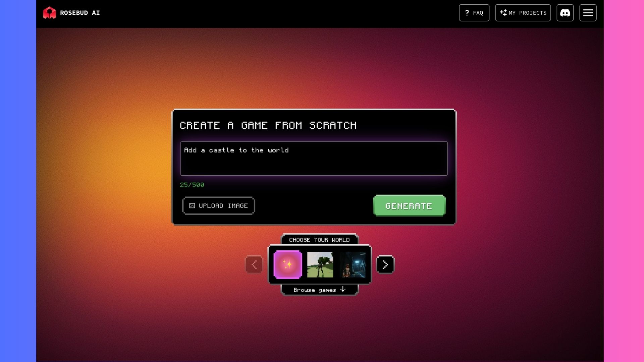Open the Discord community link
This screenshot has height=362, width=644.
click(565, 13)
